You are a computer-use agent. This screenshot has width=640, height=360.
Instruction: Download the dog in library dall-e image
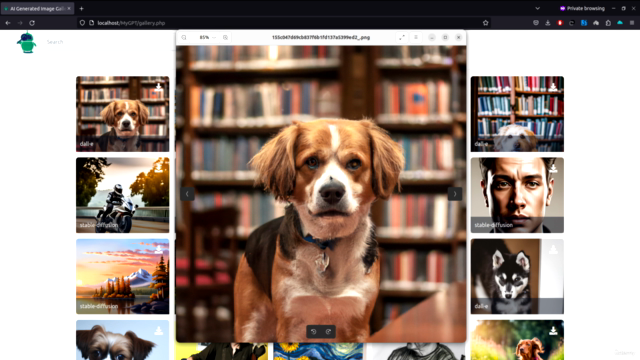158,86
